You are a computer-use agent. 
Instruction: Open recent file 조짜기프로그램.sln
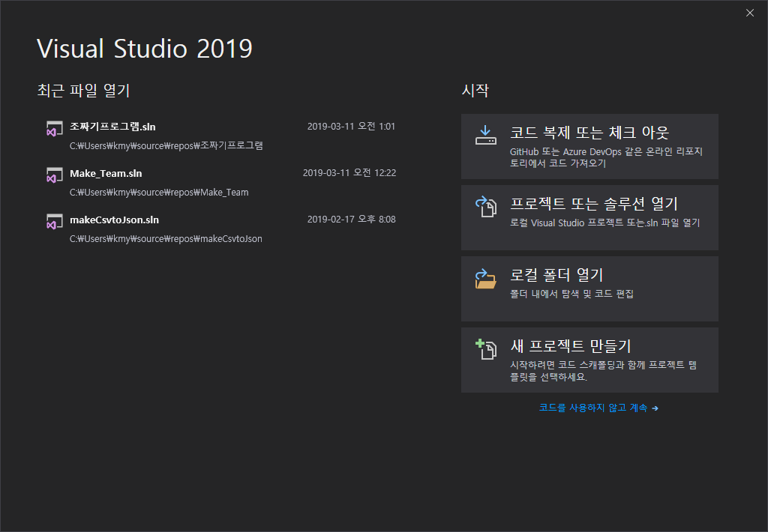click(112, 127)
